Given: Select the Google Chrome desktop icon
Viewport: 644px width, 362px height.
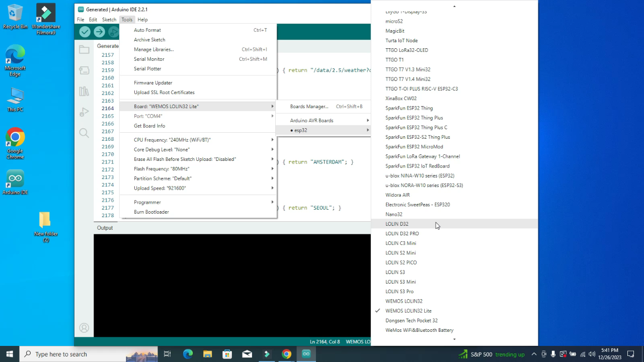Looking at the screenshot, I should (15, 144).
